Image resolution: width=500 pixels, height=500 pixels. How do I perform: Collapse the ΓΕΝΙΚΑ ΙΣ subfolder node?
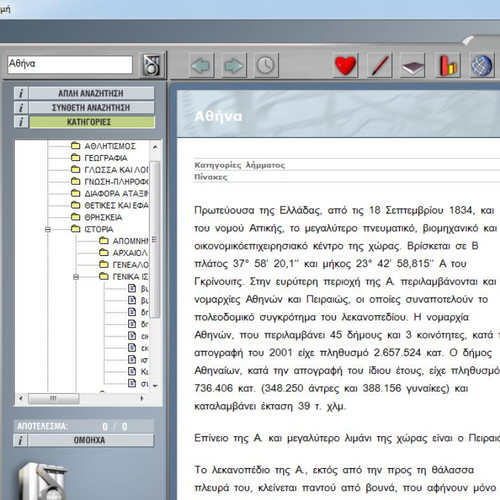click(76, 277)
